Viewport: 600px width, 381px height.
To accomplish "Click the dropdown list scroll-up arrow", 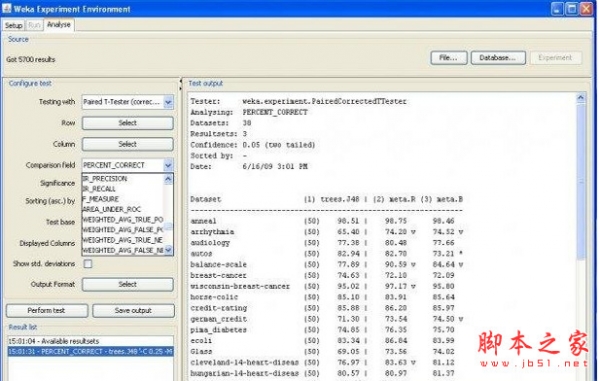I will coord(168,179).
